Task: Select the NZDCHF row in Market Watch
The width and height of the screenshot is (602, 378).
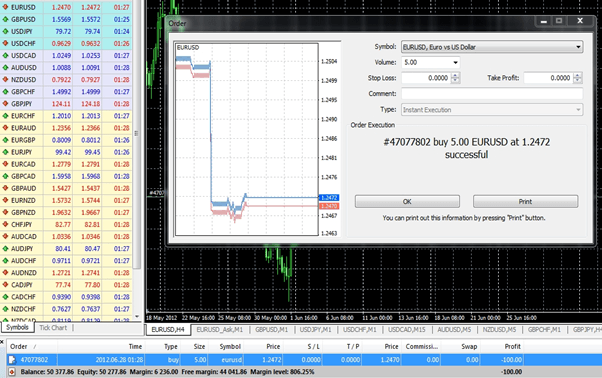Action: [x=66, y=309]
